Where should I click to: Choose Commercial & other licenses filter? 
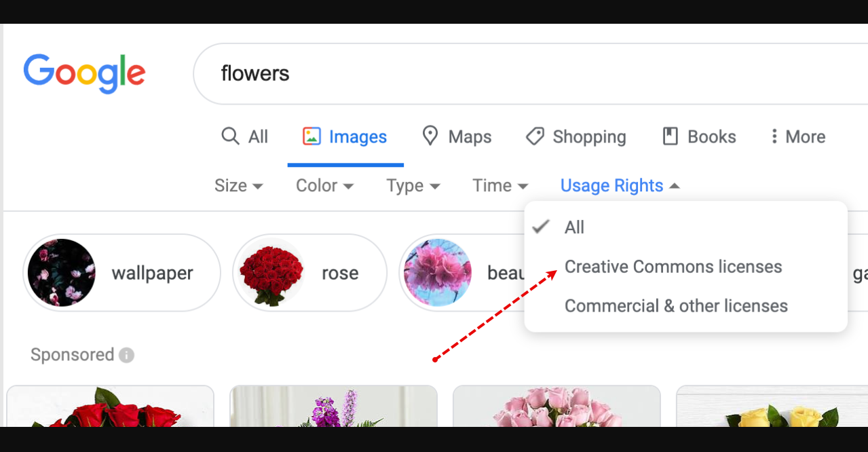pyautogui.click(x=675, y=306)
